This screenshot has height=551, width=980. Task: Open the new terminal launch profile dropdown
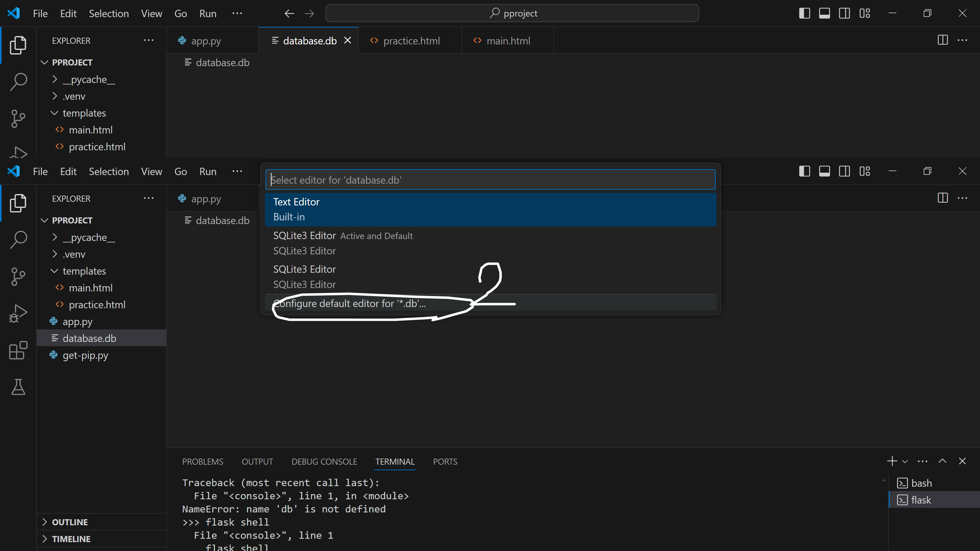[x=905, y=462]
